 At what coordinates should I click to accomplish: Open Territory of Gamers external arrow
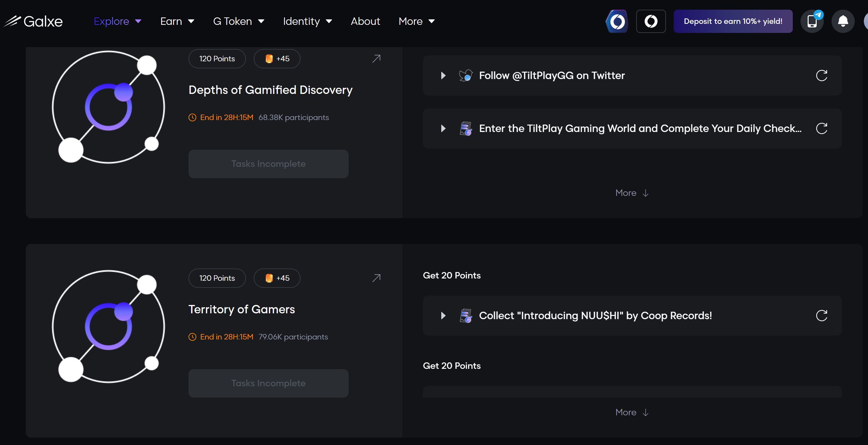point(376,278)
